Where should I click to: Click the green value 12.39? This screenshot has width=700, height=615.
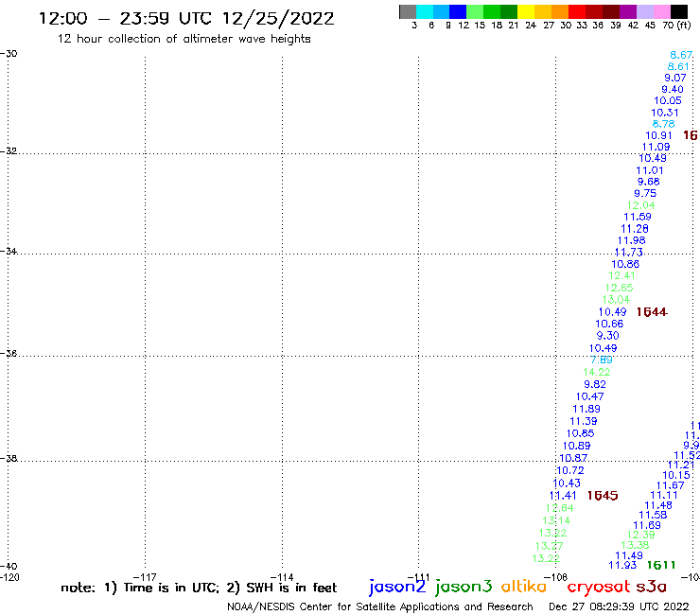640,536
